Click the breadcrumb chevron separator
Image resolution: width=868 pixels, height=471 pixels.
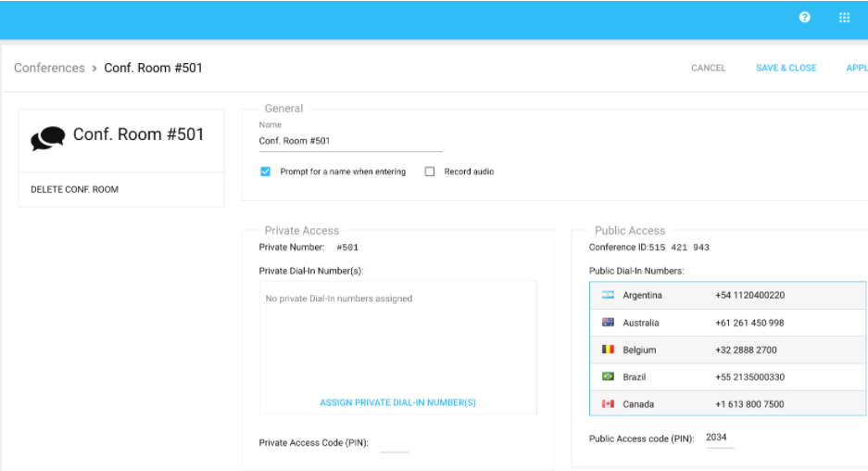[x=94, y=68]
